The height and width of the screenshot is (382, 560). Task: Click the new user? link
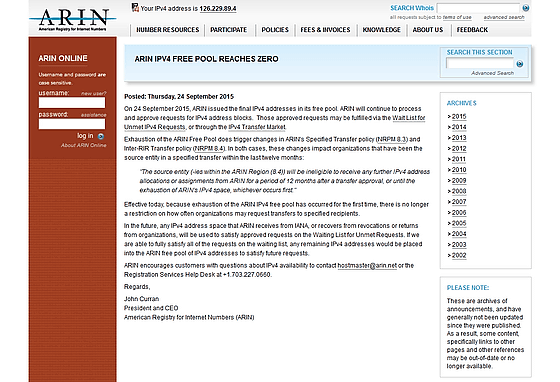pyautogui.click(x=94, y=94)
